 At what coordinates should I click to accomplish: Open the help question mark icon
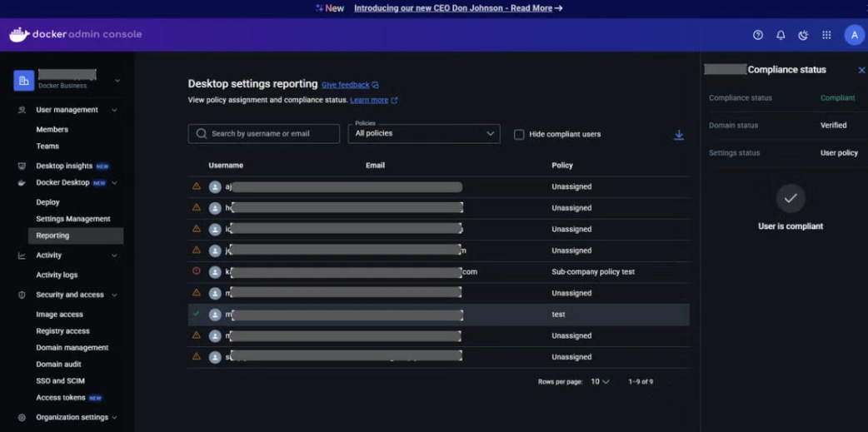(758, 35)
